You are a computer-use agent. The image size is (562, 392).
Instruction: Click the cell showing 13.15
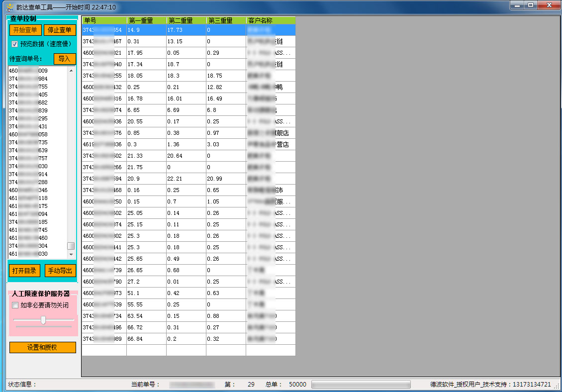click(186, 42)
